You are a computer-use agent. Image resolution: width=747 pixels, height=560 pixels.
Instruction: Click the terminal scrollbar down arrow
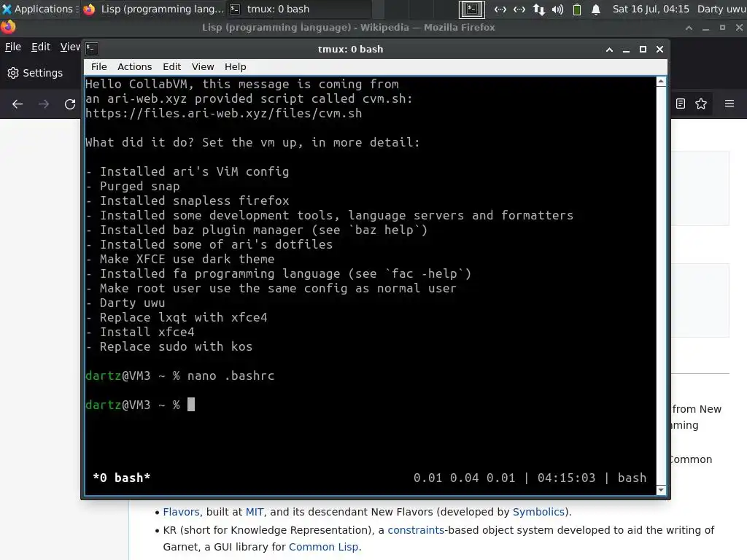tap(661, 490)
